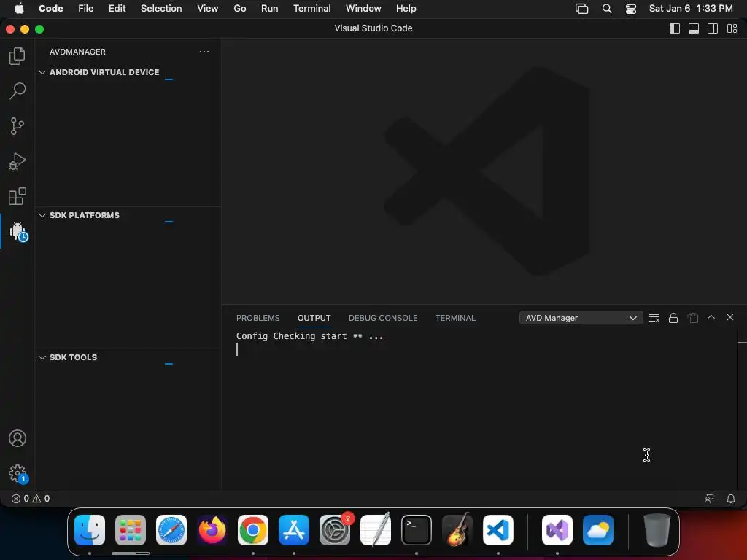Open the Weather app from the dock
The width and height of the screenshot is (747, 560).
(598, 530)
